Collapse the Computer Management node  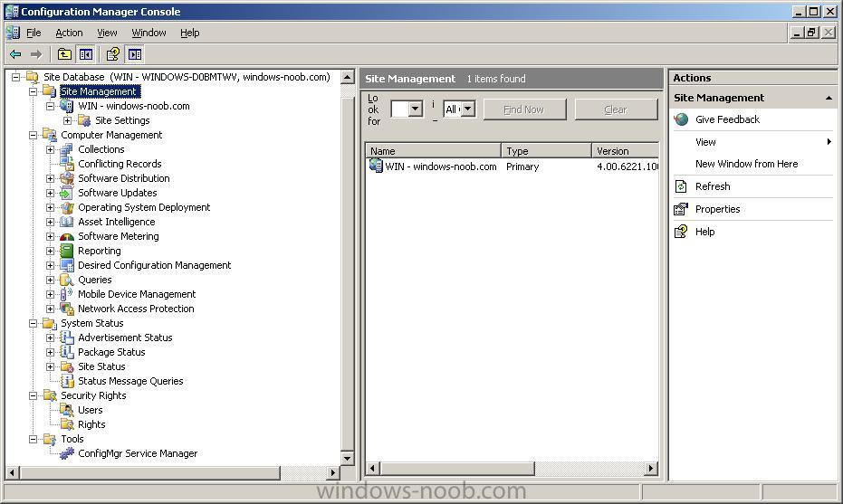pos(34,135)
